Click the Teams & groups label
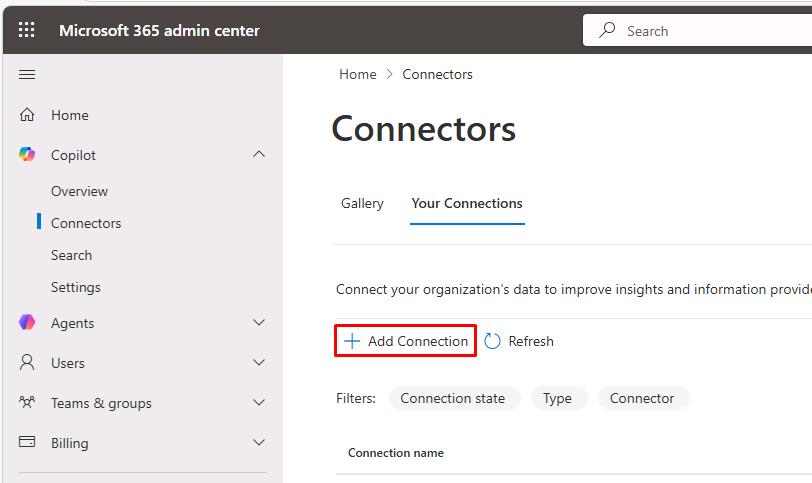Image resolution: width=812 pixels, height=483 pixels. (102, 403)
